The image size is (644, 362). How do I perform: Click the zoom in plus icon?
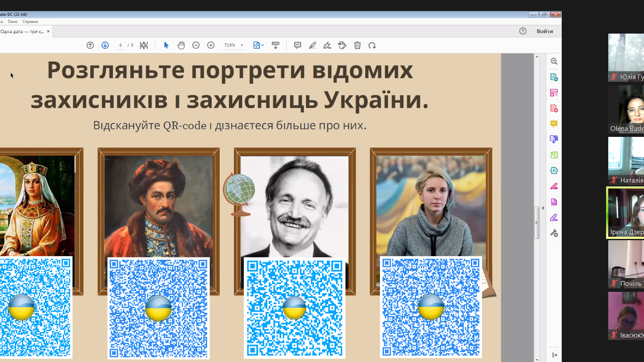[x=211, y=45]
